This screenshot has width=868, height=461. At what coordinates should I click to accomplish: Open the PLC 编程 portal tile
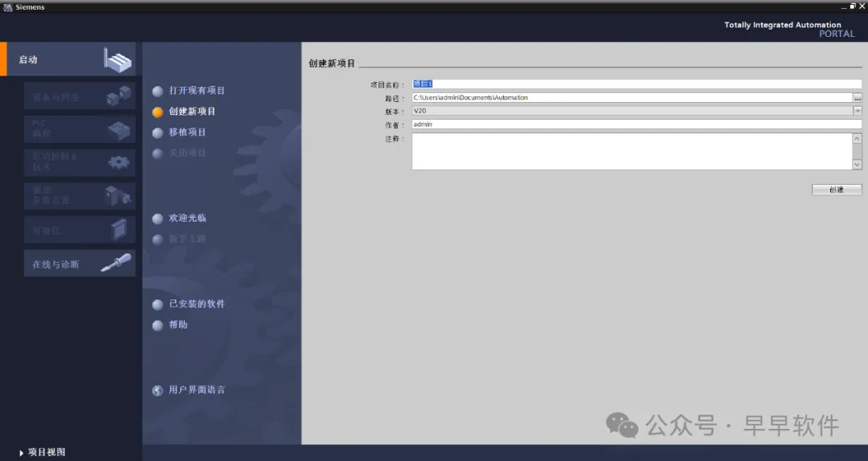click(x=80, y=129)
